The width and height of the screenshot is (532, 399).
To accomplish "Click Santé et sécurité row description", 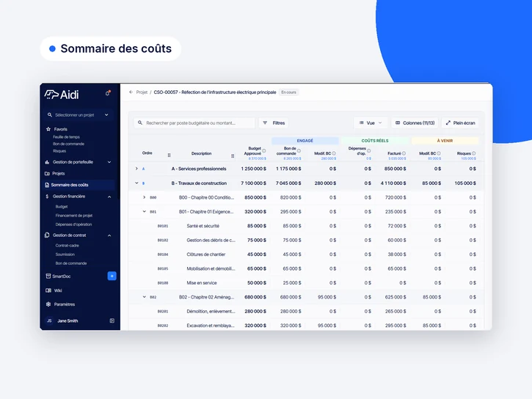I will click(x=203, y=226).
